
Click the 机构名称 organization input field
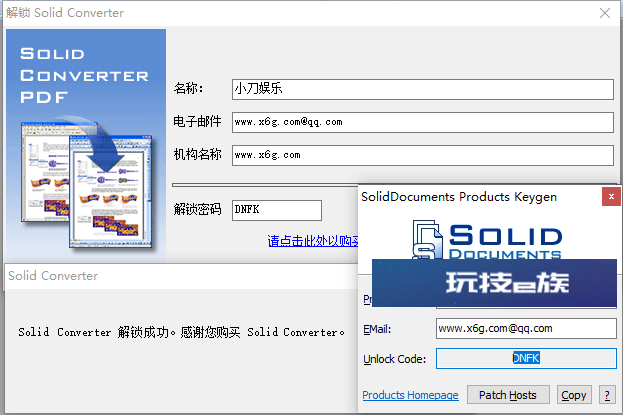click(x=423, y=155)
